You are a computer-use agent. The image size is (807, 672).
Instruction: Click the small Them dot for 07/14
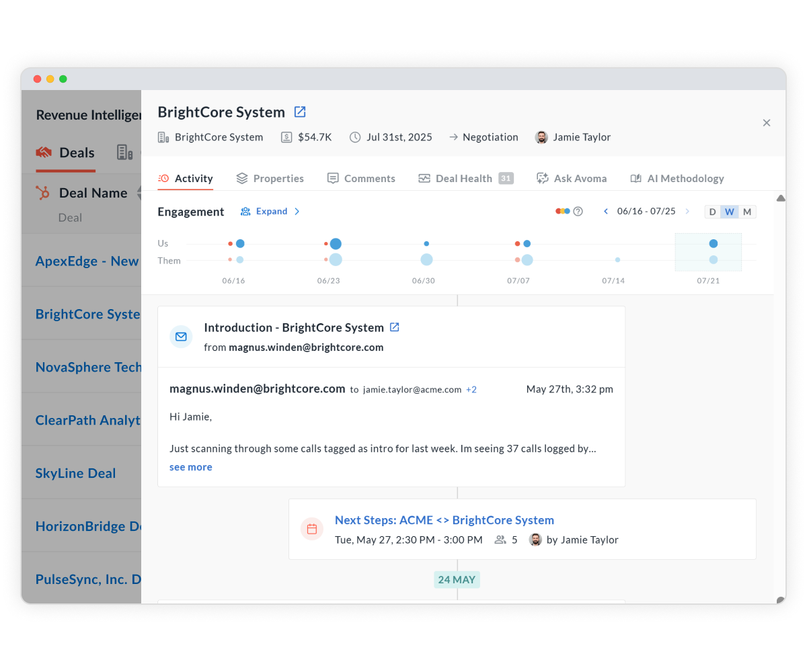tap(617, 259)
